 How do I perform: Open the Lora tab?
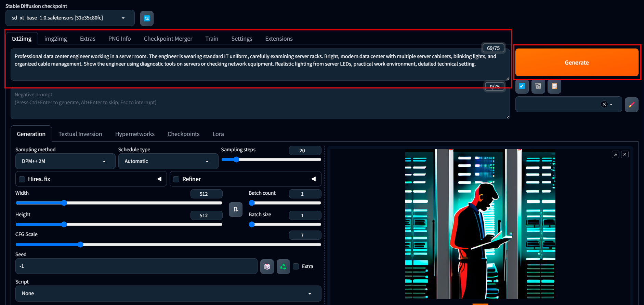coord(218,134)
